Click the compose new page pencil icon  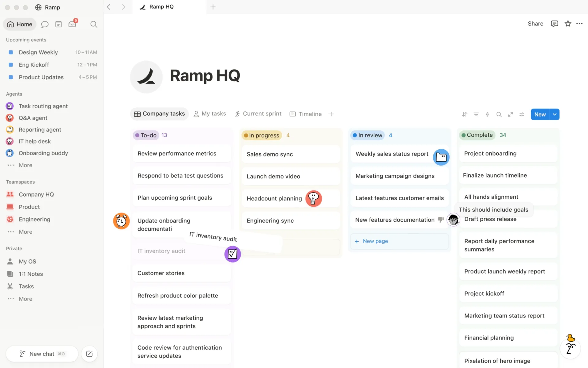pyautogui.click(x=89, y=354)
